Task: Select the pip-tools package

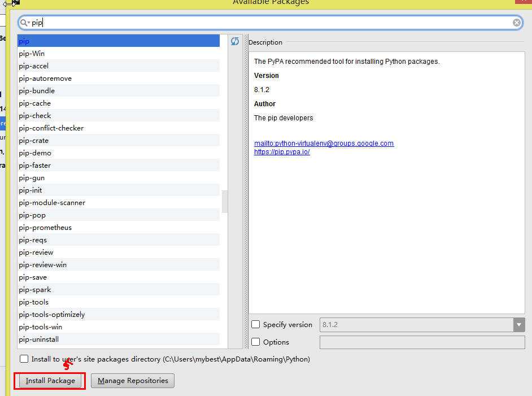Action: pyautogui.click(x=119, y=302)
